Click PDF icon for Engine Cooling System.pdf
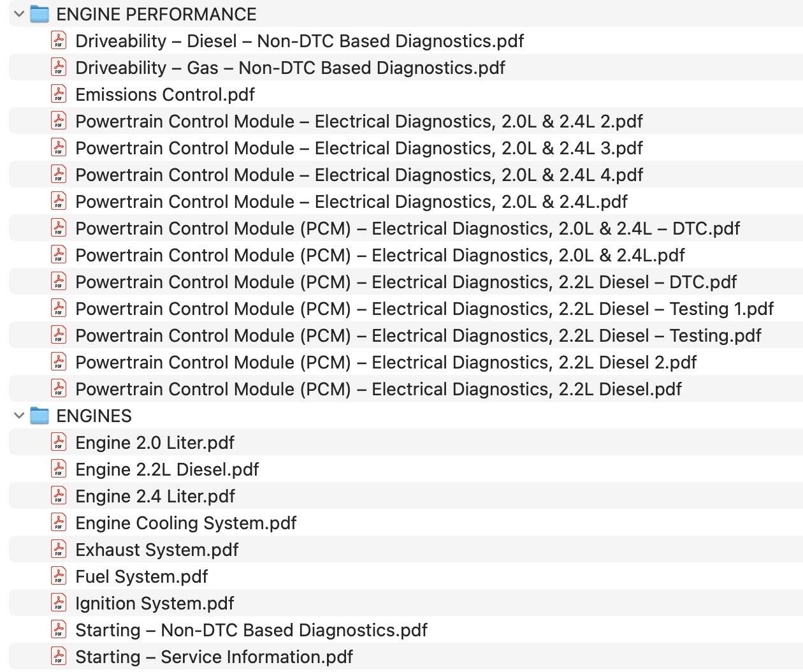The image size is (803, 672). pyautogui.click(x=59, y=523)
